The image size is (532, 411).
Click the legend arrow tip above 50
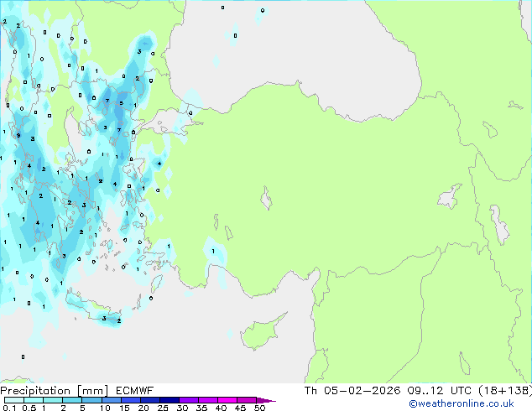click(266, 400)
